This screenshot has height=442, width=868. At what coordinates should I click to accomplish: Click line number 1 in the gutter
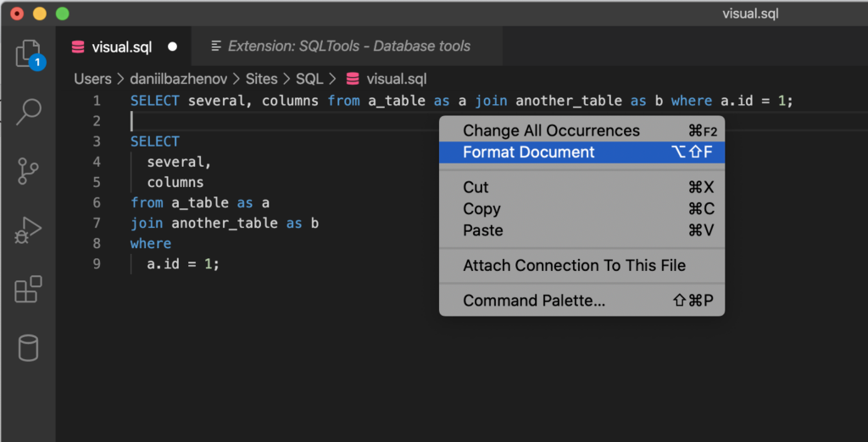(97, 101)
